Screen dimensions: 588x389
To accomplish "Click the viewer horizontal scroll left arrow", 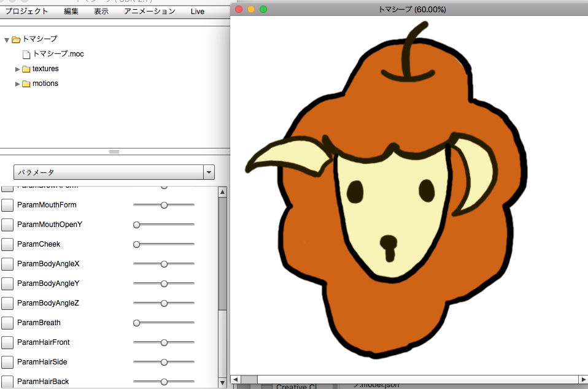I will [x=235, y=380].
